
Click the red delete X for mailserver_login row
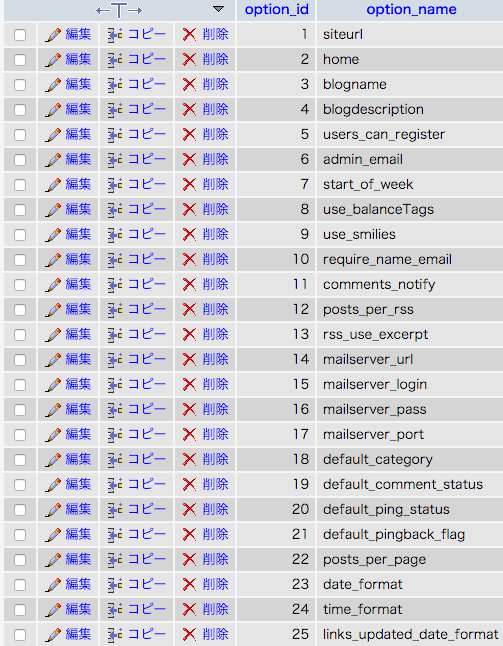(189, 385)
